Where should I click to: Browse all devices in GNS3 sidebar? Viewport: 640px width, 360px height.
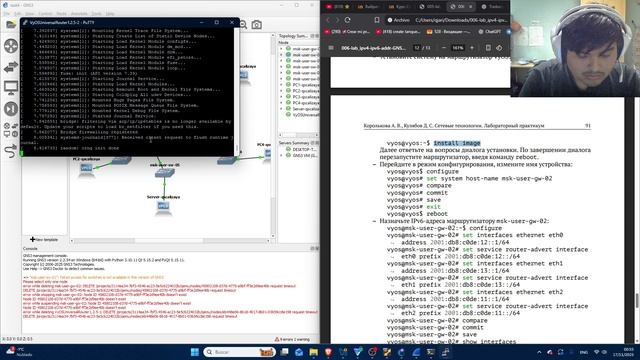coord(11,129)
